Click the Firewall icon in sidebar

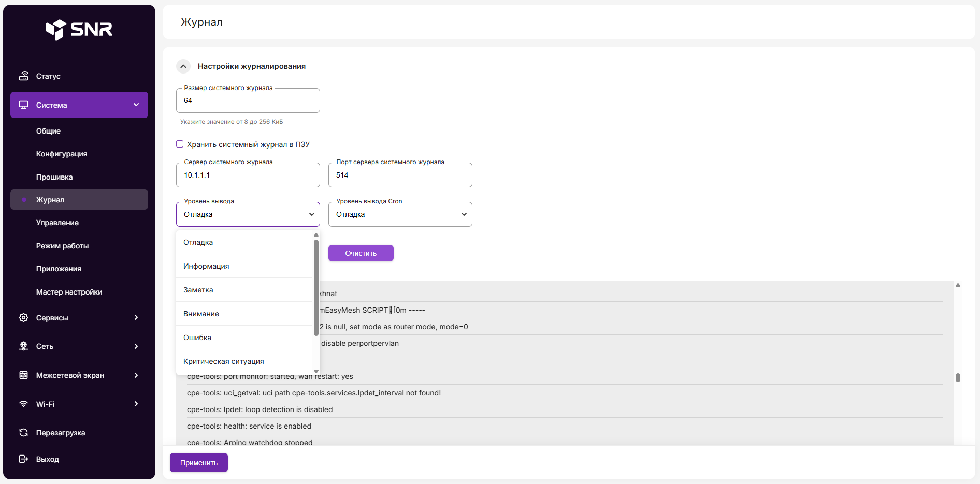point(24,375)
